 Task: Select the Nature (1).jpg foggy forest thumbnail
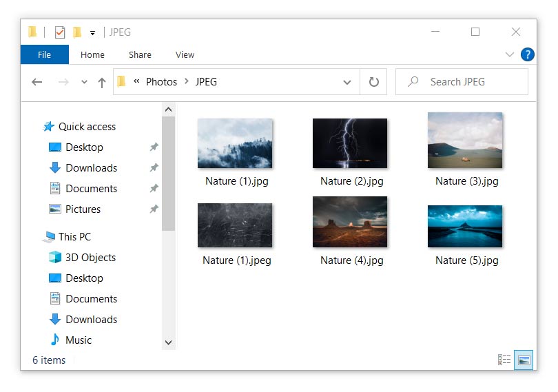pyautogui.click(x=235, y=143)
